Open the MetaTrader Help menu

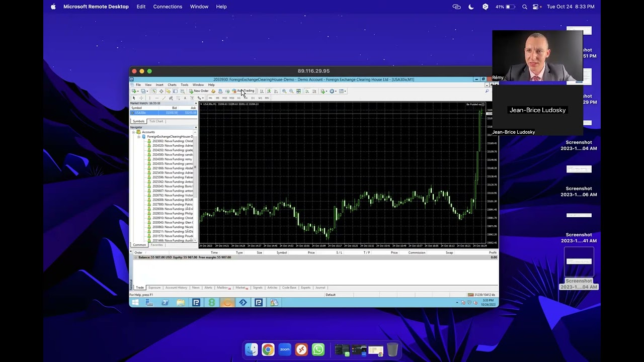(211, 85)
